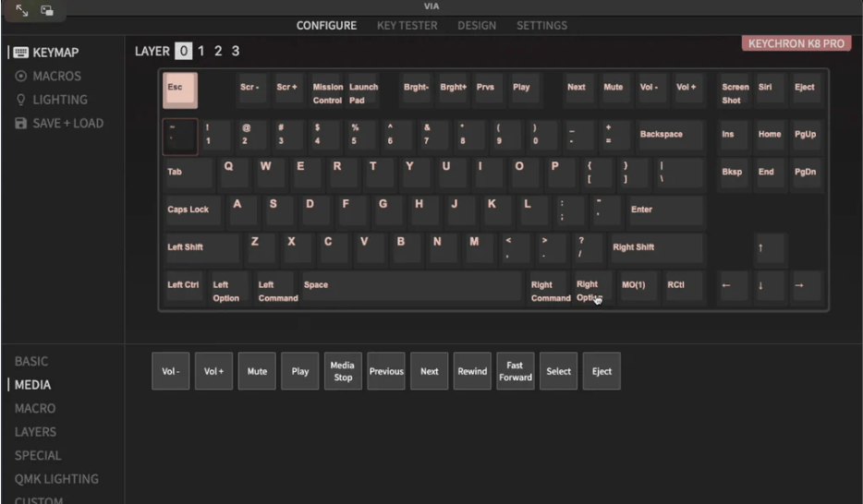Open the Macros section in sidebar
Image resolution: width=863 pixels, height=504 pixels.
48,76
